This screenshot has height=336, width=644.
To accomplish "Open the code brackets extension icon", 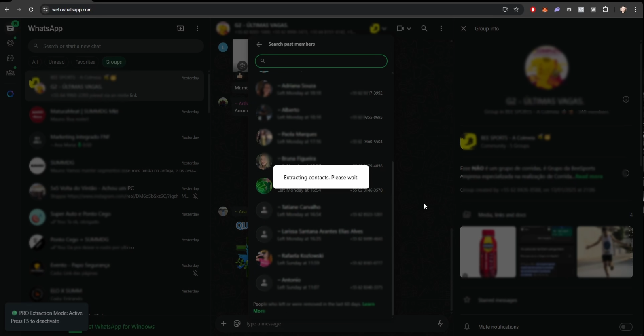I will (581, 9).
